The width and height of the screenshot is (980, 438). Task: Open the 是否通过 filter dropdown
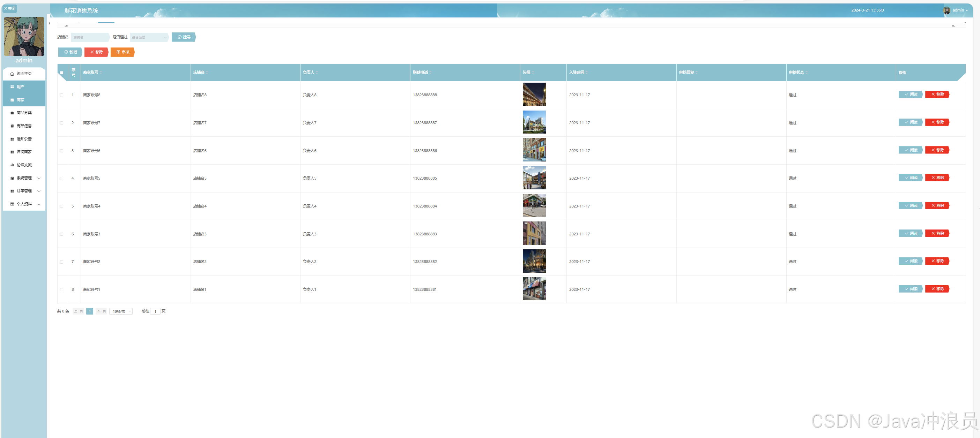click(149, 37)
